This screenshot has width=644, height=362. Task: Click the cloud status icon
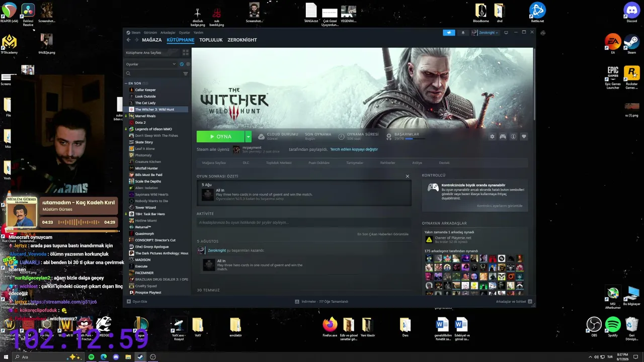[x=261, y=136]
